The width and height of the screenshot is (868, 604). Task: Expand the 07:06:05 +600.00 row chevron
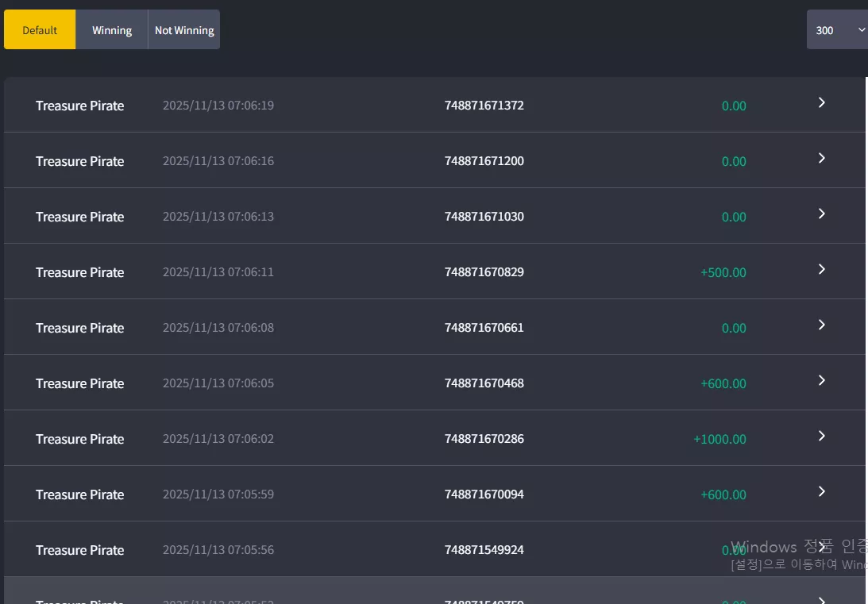(x=821, y=380)
